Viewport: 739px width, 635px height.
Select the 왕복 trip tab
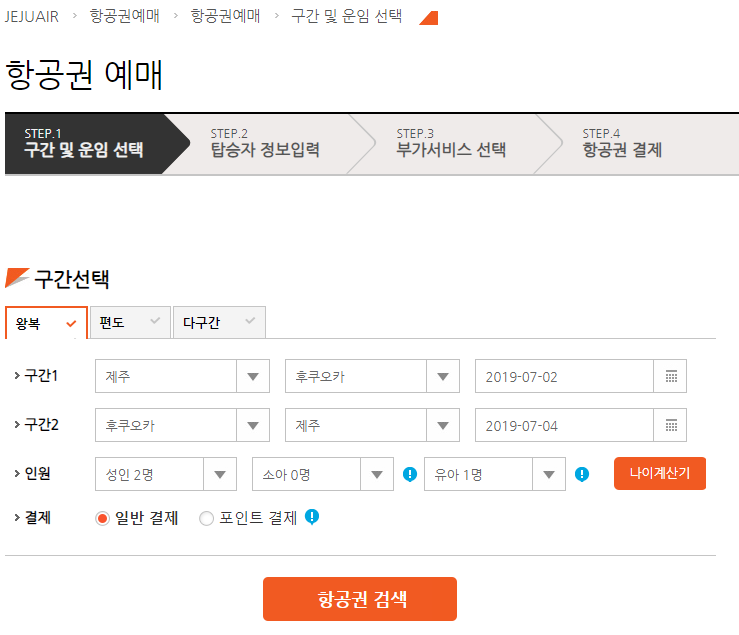pos(46,323)
